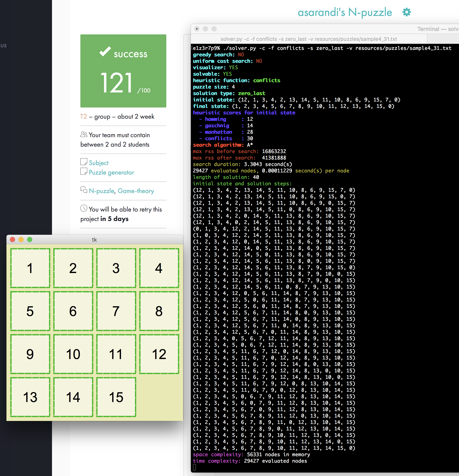
Task: Click the Terminal window close dot
Action: point(197,29)
